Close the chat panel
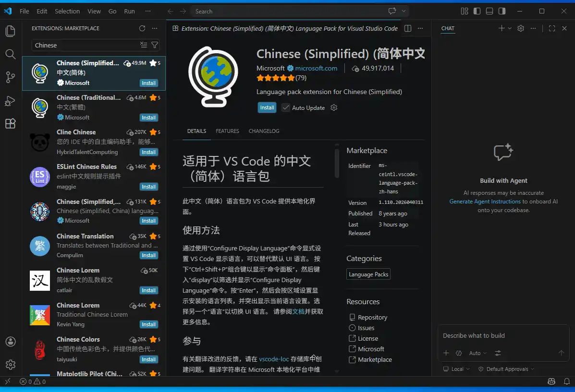575x392 pixels. pos(564,28)
